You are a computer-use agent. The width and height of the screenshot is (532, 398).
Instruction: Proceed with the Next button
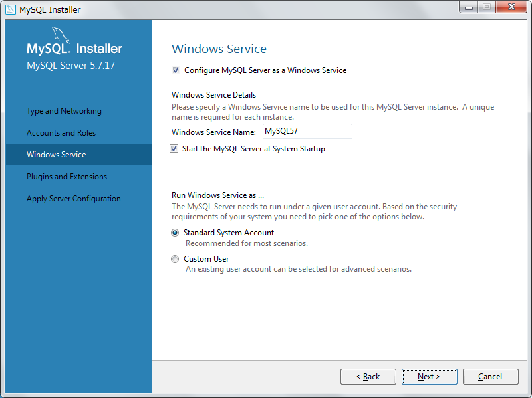point(429,377)
